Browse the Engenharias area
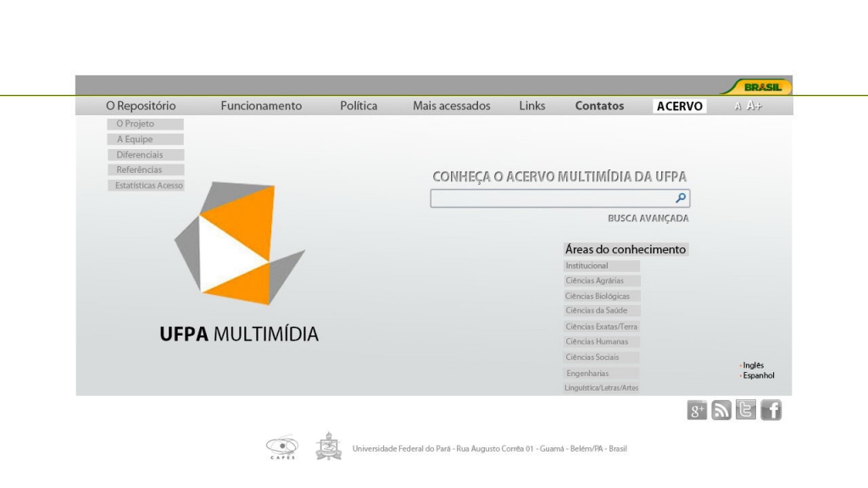Viewport: 868px width, 488px height. click(602, 374)
